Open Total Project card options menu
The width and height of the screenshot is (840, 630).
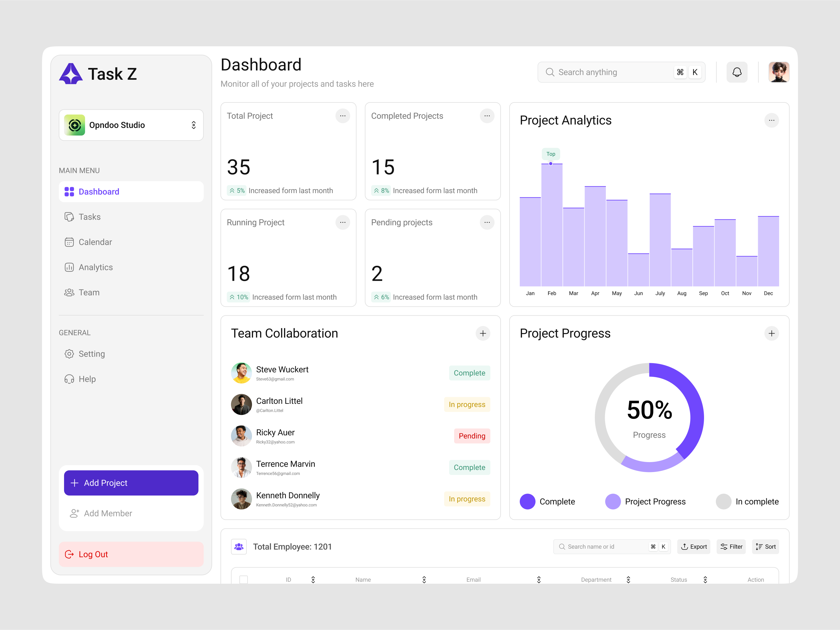tap(343, 116)
